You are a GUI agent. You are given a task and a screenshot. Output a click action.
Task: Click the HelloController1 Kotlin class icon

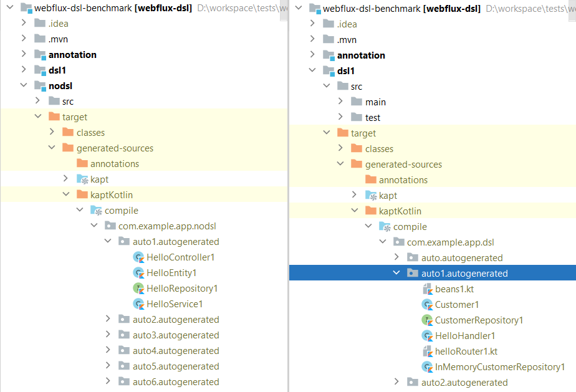tap(138, 257)
